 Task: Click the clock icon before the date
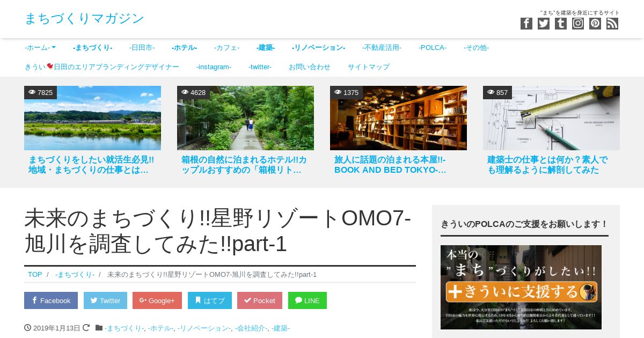point(27,328)
